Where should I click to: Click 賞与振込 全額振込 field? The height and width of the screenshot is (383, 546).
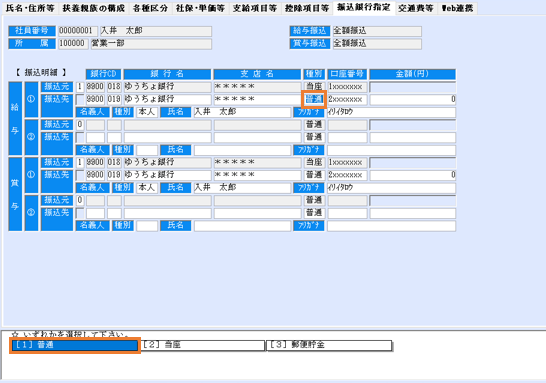click(x=377, y=44)
